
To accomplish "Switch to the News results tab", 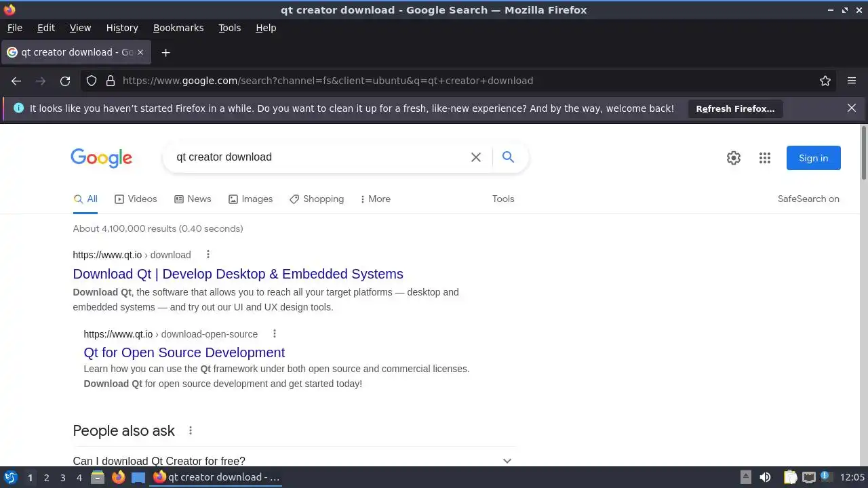I will point(193,199).
